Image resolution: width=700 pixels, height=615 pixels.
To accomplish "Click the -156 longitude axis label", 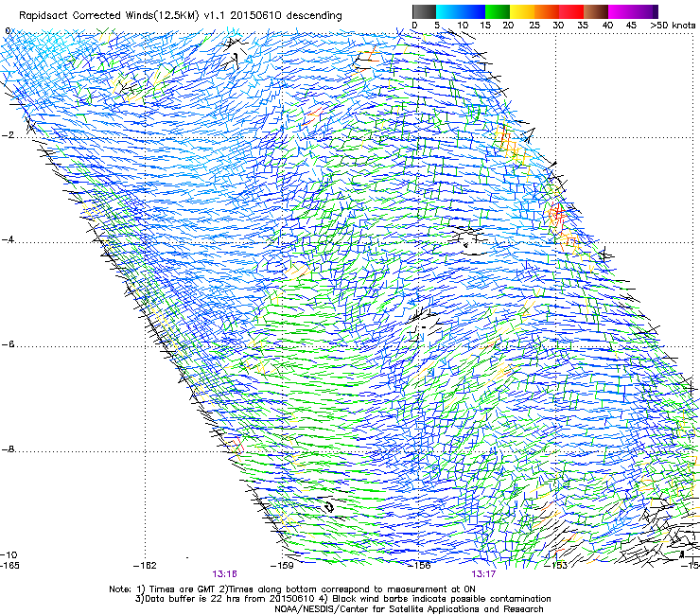I will (420, 566).
